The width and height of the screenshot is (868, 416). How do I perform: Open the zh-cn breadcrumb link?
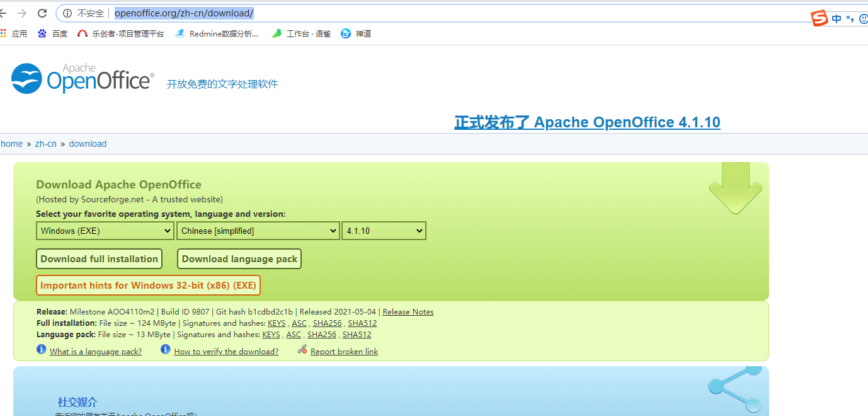click(46, 144)
